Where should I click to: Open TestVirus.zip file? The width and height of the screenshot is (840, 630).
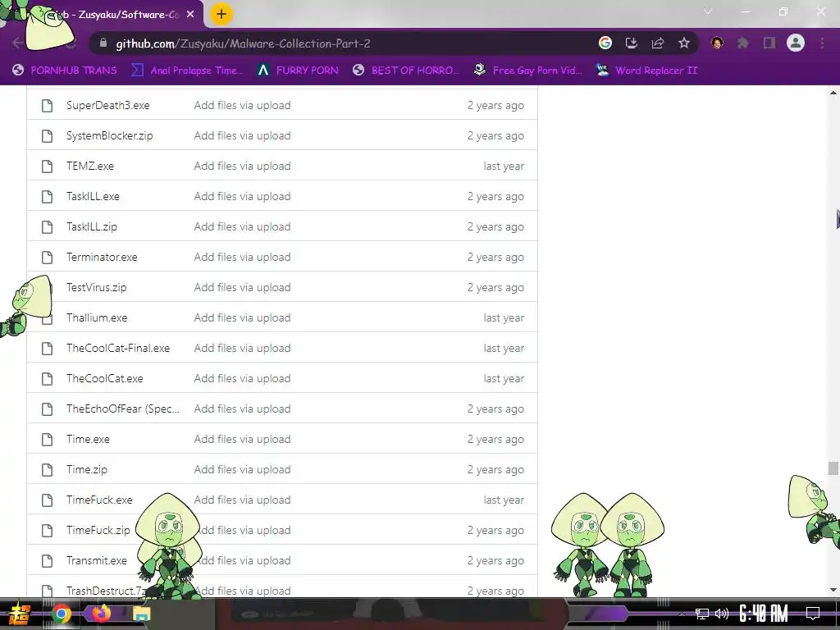click(97, 288)
